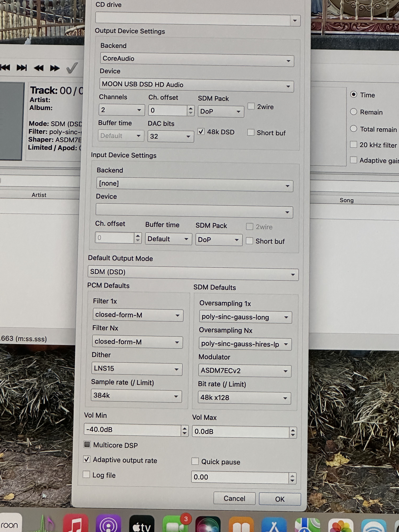The width and height of the screenshot is (399, 532).
Task: Open DAC bits dropdown showing 32
Action: tap(171, 136)
